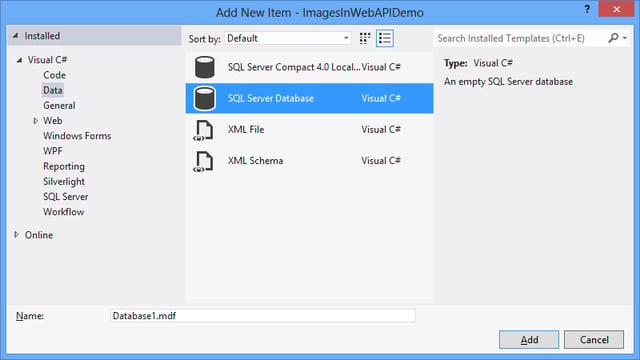The height and width of the screenshot is (360, 640).
Task: Select the SQL Server Database template
Action: pyautogui.click(x=309, y=98)
